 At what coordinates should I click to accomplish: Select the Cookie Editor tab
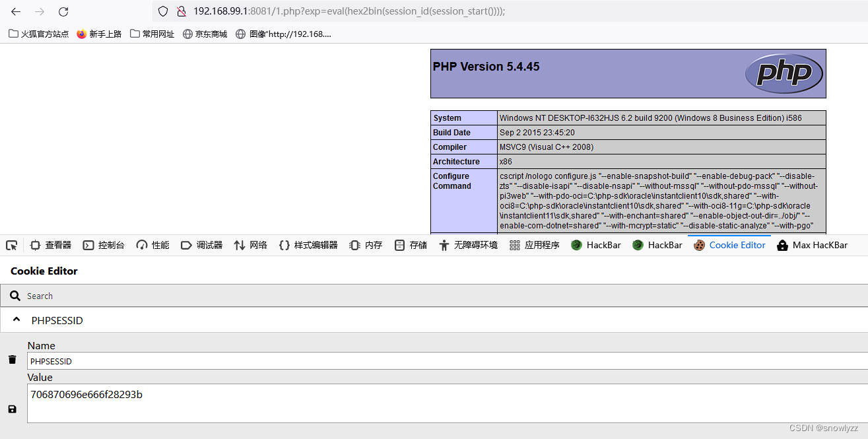[x=729, y=245]
